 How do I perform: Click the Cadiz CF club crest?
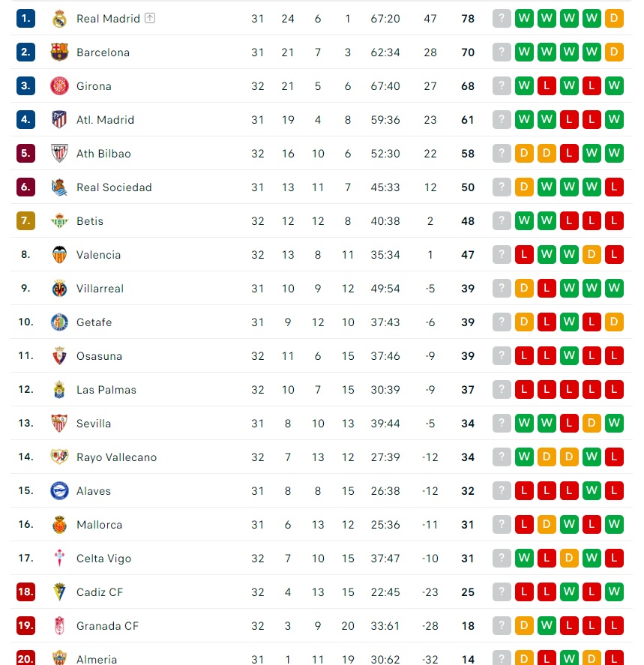[x=59, y=592]
